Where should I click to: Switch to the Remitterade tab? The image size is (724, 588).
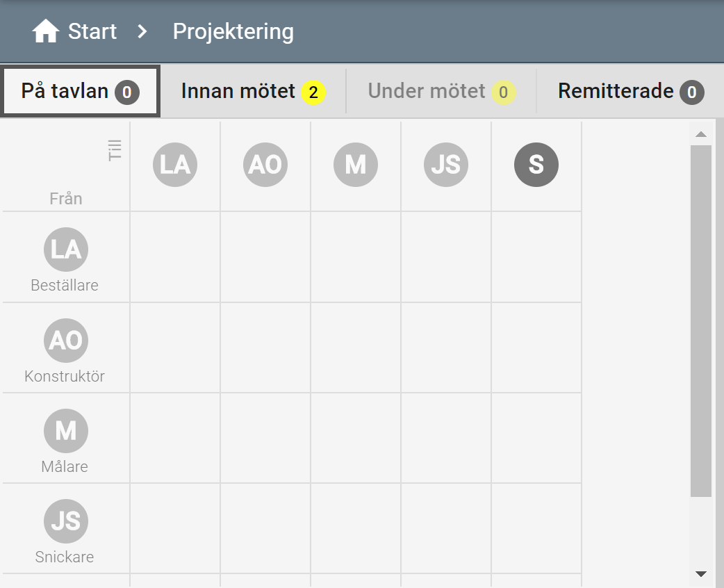click(630, 91)
